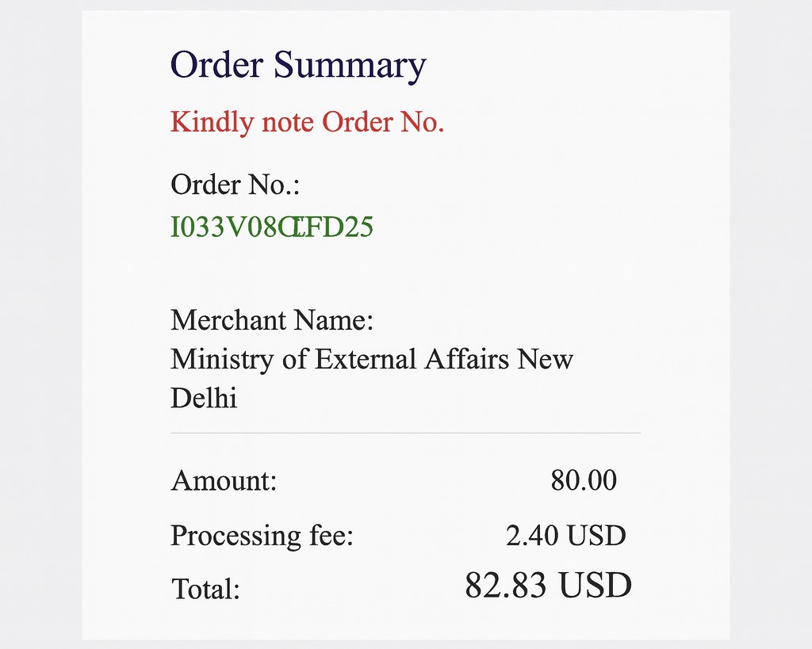Click the 'Merchant Name:' label
This screenshot has width=812, height=649.
[272, 321]
